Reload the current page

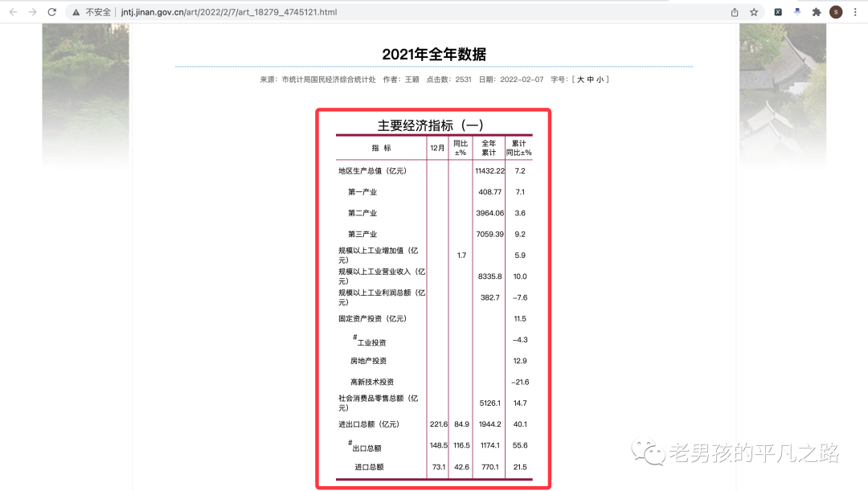click(51, 11)
